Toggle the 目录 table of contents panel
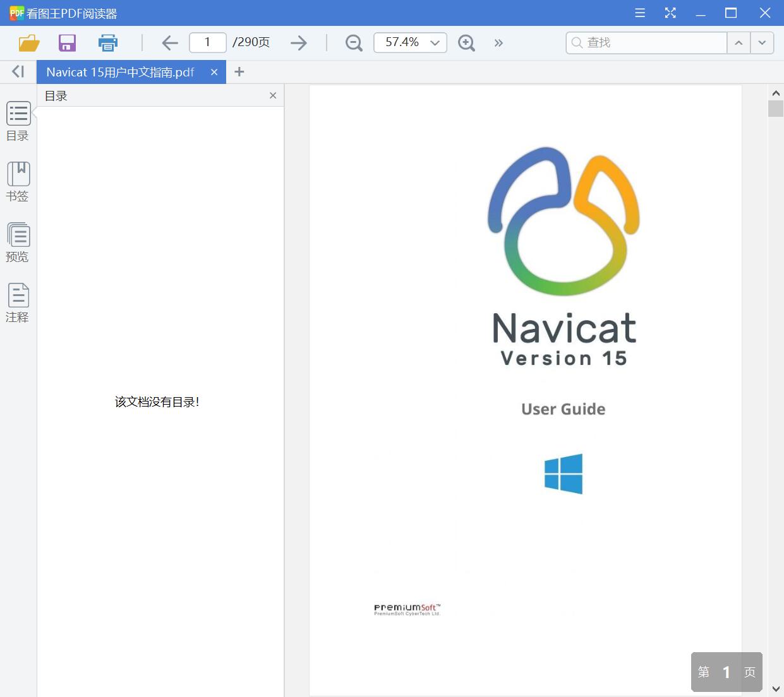784x697 pixels. 18,121
